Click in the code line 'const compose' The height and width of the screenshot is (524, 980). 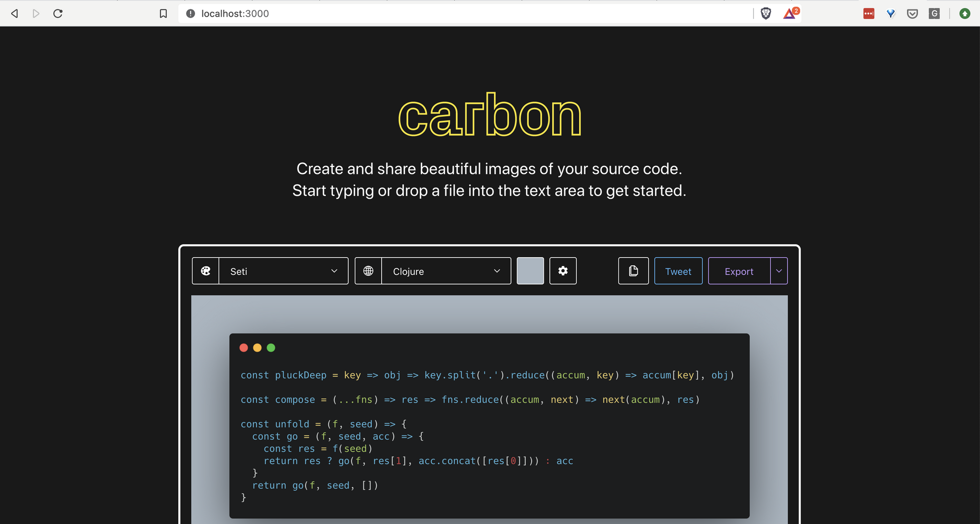click(x=470, y=400)
